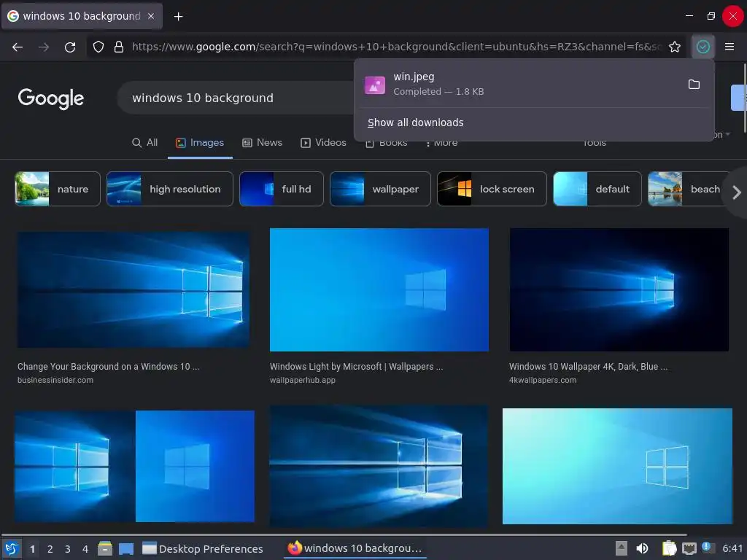This screenshot has height=560, width=747.
Task: Open the update notification tray icon
Action: 707,547
